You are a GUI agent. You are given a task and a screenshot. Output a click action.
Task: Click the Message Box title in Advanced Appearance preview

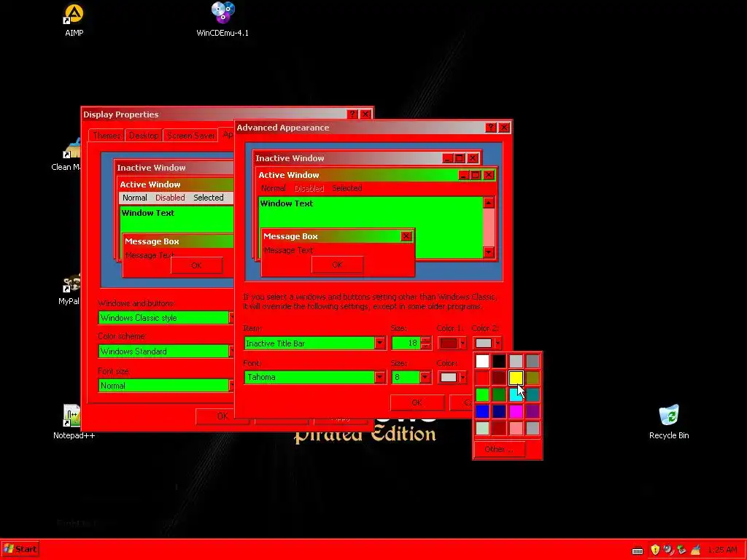[290, 236]
